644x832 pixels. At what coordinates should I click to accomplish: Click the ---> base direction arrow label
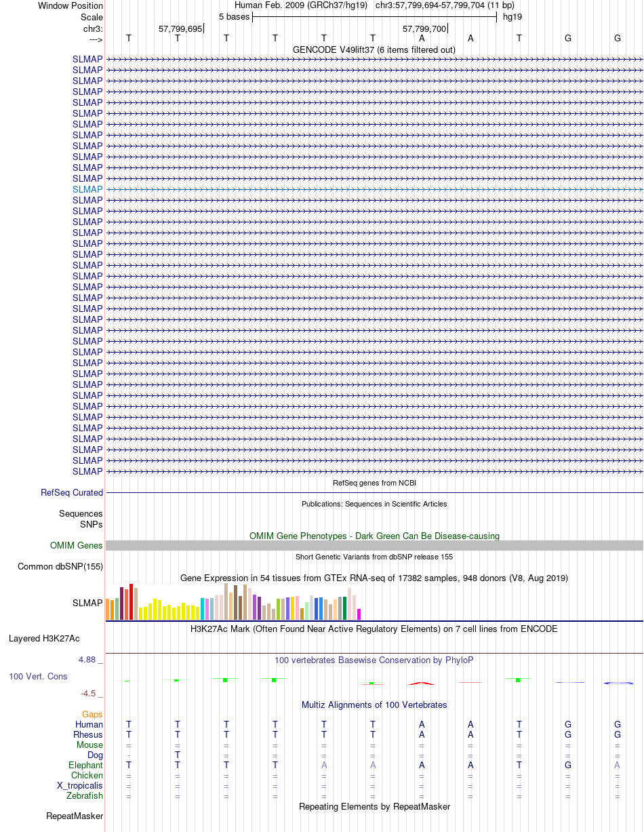click(x=96, y=39)
